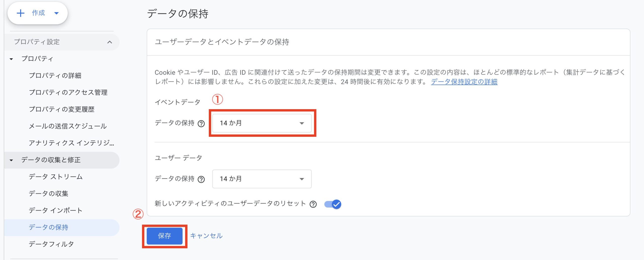Viewport: 644px width, 260px height.
Task: Click help icon beside user データの保持
Action: pos(201,180)
